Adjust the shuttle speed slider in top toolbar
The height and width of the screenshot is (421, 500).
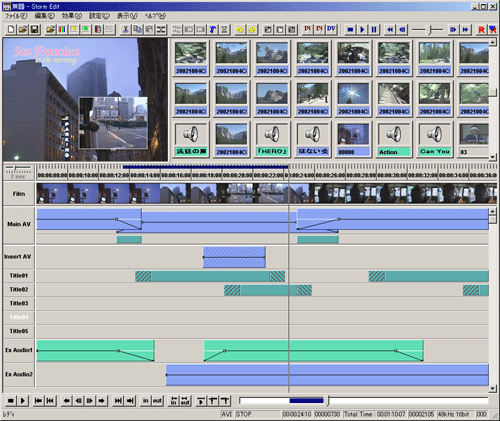point(428,30)
